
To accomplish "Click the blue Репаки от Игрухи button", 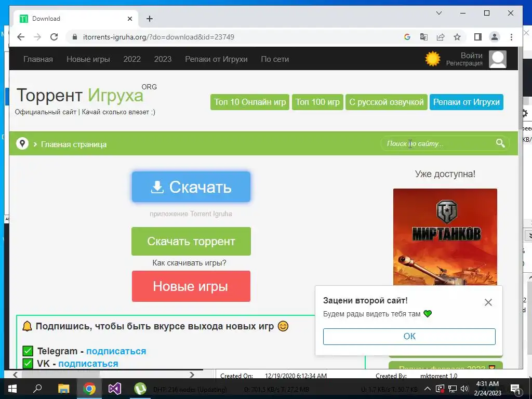I will pyautogui.click(x=467, y=102).
